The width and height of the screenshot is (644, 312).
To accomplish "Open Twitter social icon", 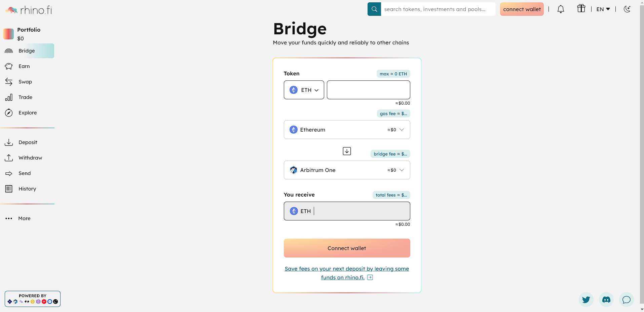I will tap(586, 300).
